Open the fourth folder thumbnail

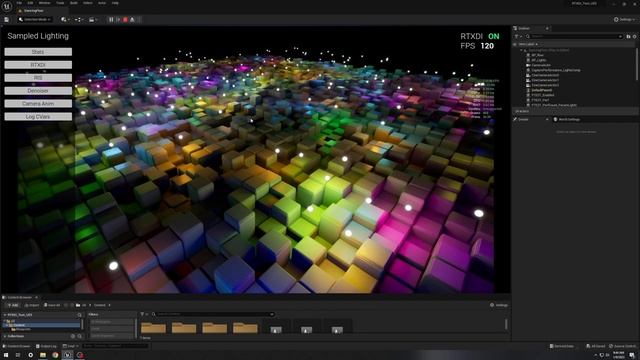(x=245, y=327)
